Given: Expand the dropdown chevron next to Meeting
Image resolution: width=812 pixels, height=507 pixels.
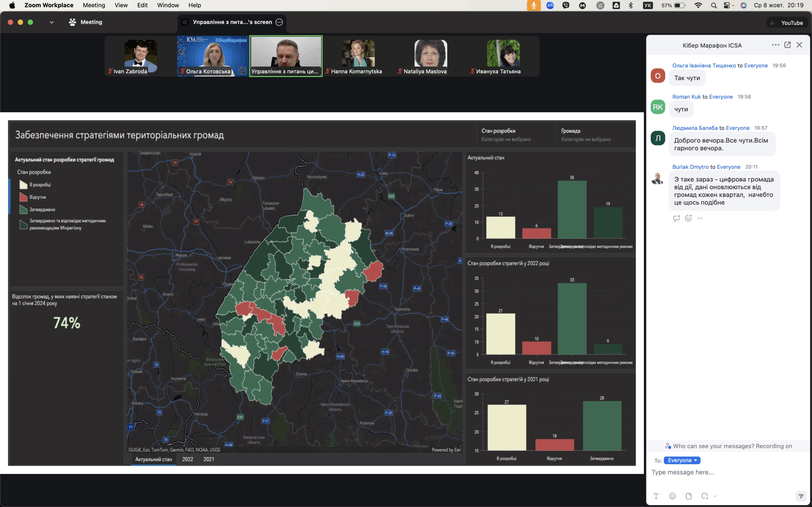Looking at the screenshot, I should (51, 22).
